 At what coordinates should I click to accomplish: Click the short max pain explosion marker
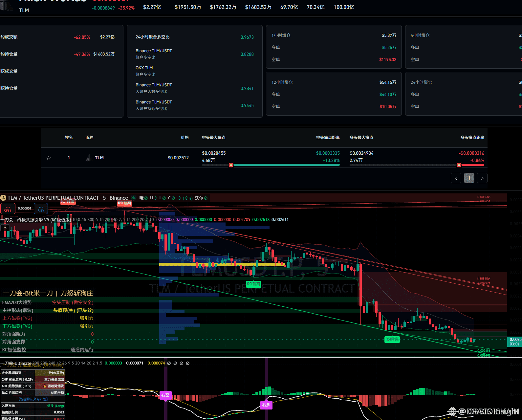pyautogui.click(x=231, y=165)
